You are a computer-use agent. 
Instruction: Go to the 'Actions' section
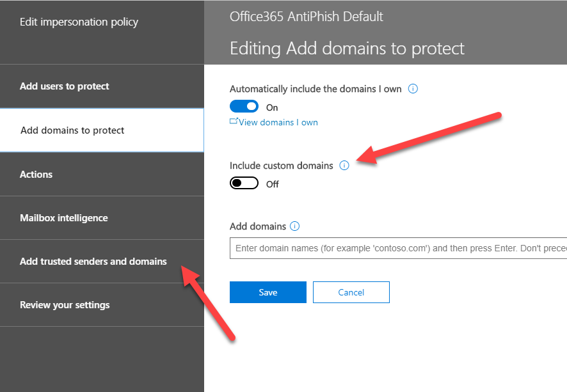point(36,175)
